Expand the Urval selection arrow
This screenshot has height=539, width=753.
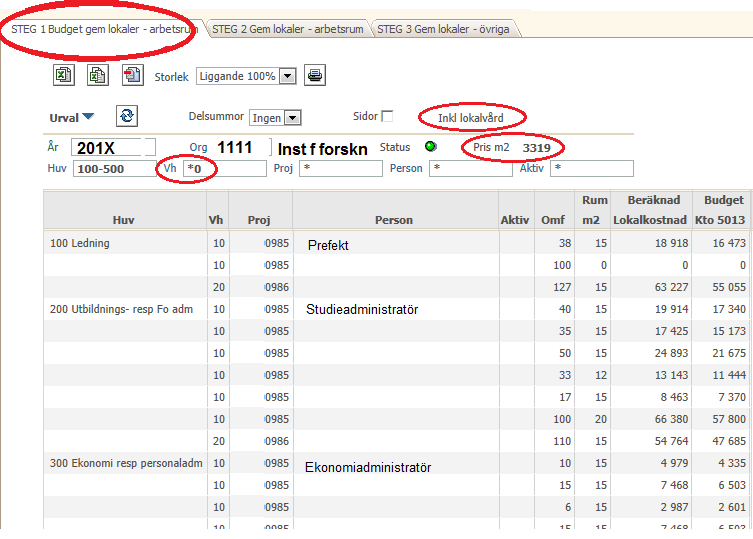click(x=88, y=116)
